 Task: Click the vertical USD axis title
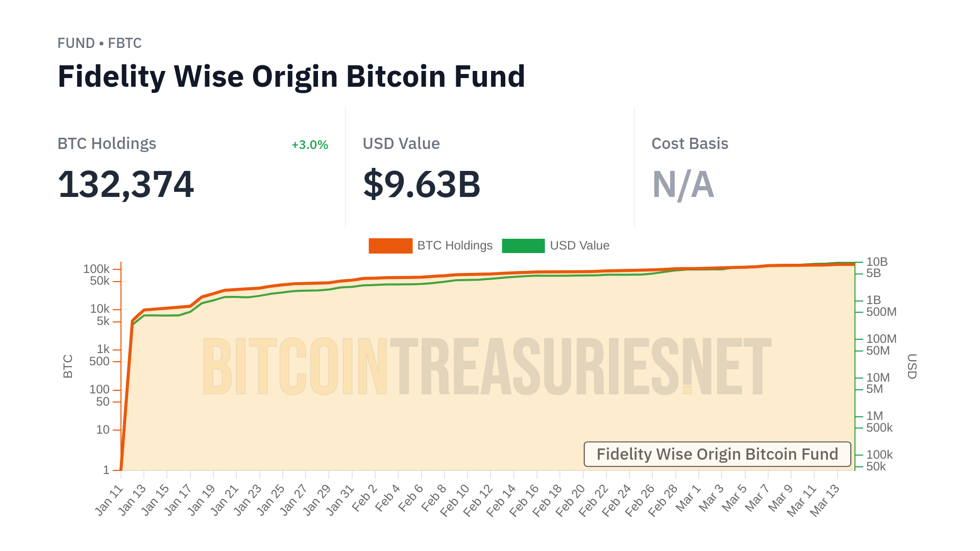(912, 366)
